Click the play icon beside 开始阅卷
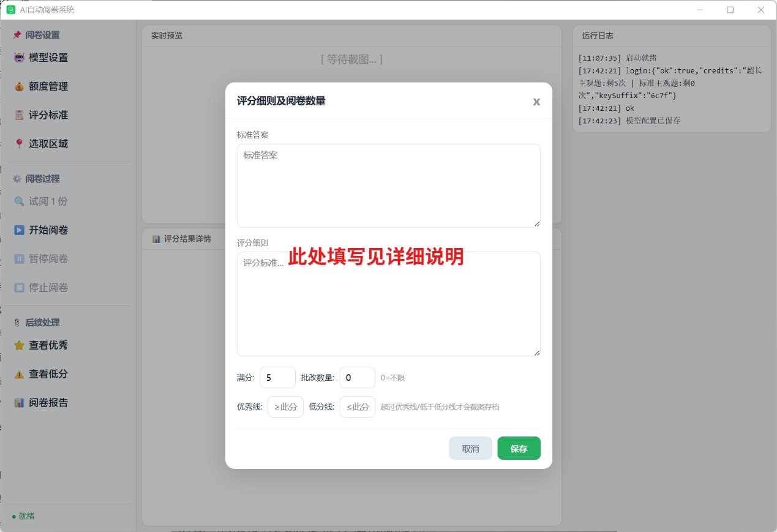 pyautogui.click(x=19, y=230)
